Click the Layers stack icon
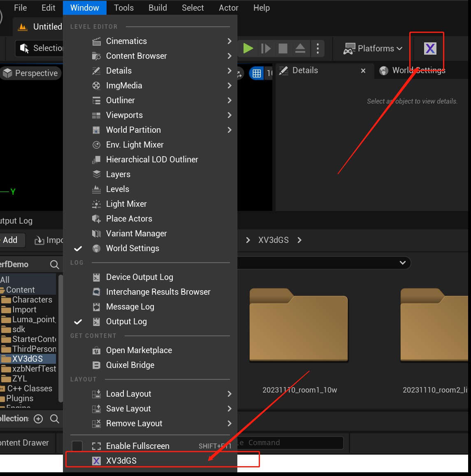The image size is (471, 476). [x=96, y=174]
